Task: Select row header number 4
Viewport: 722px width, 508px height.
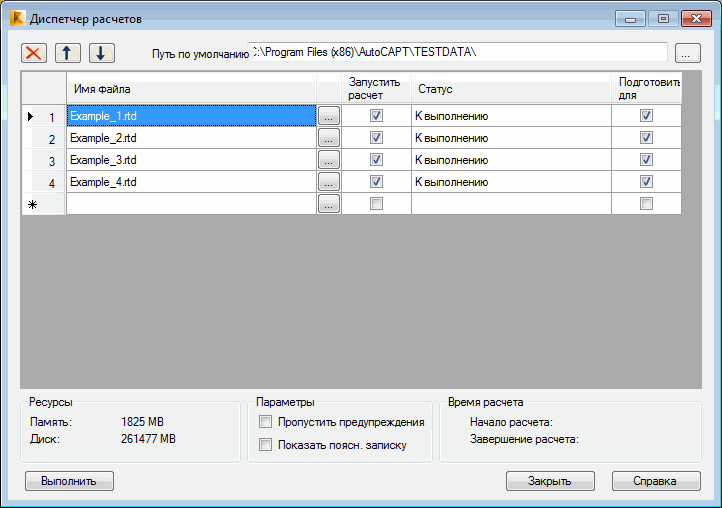Action: [44, 182]
